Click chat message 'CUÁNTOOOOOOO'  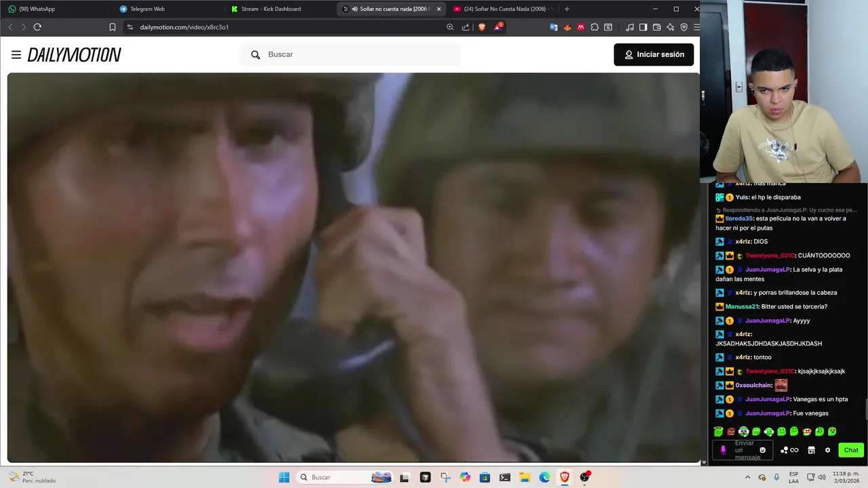point(824,256)
